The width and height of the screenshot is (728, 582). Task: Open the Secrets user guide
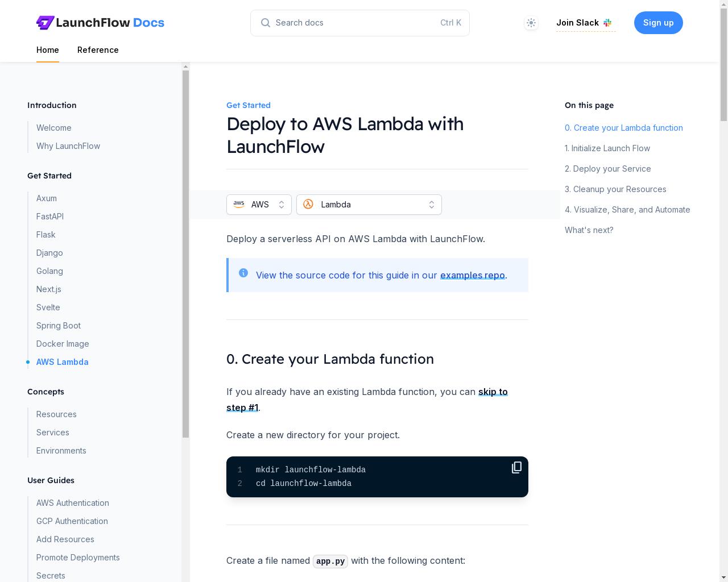tap(51, 576)
